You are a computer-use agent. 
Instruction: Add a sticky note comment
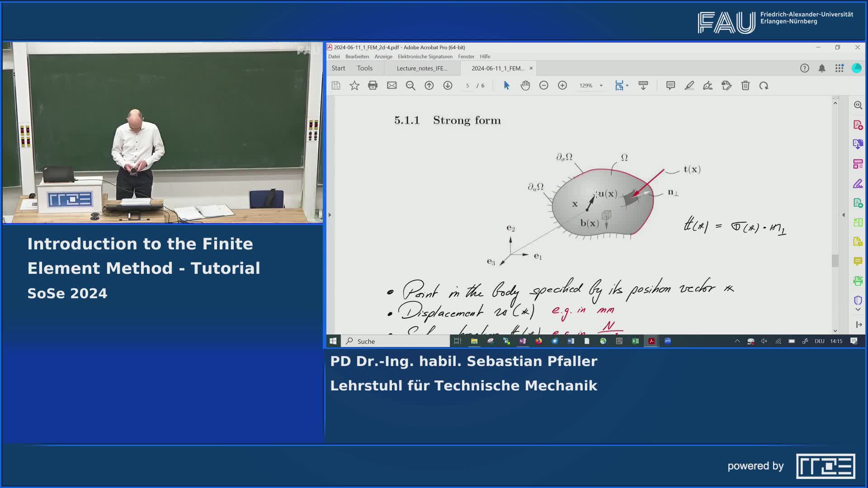tap(670, 85)
